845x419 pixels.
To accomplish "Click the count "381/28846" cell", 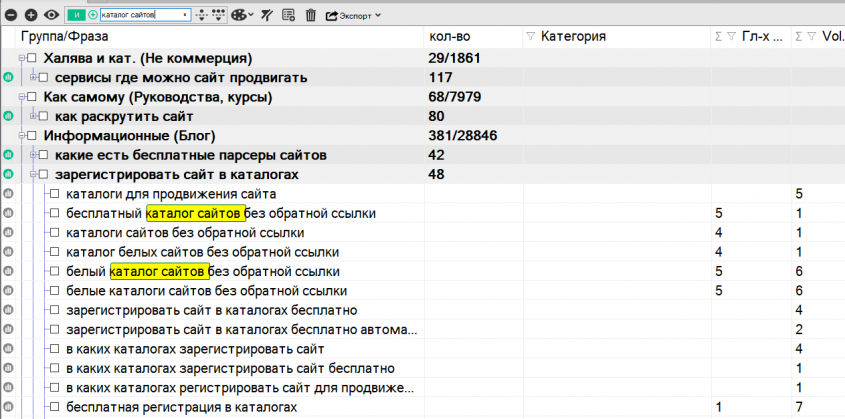I will pyautogui.click(x=463, y=136).
